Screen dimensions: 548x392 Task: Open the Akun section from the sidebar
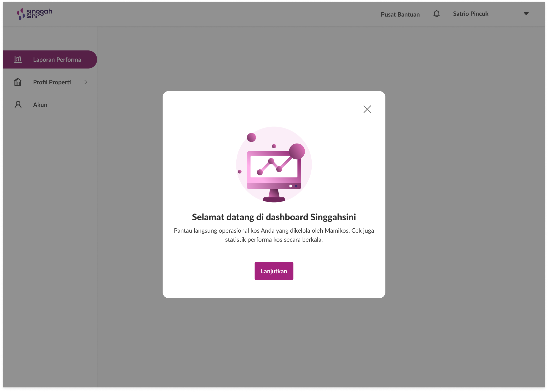pyautogui.click(x=40, y=105)
